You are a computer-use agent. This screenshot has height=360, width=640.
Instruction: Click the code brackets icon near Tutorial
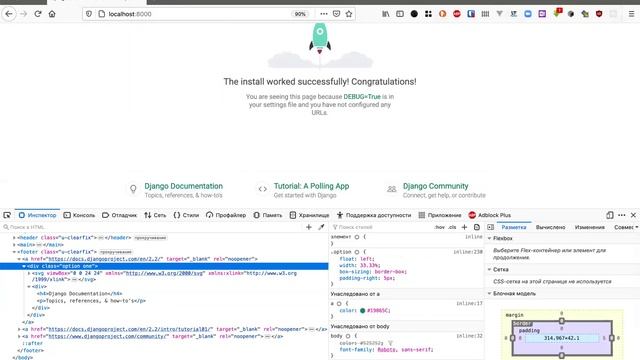pyautogui.click(x=262, y=189)
